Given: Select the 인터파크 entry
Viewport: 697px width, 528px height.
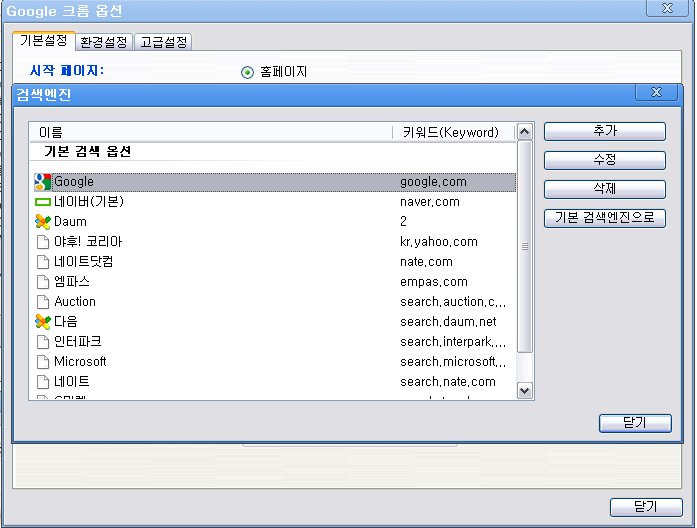Looking at the screenshot, I should 78,342.
